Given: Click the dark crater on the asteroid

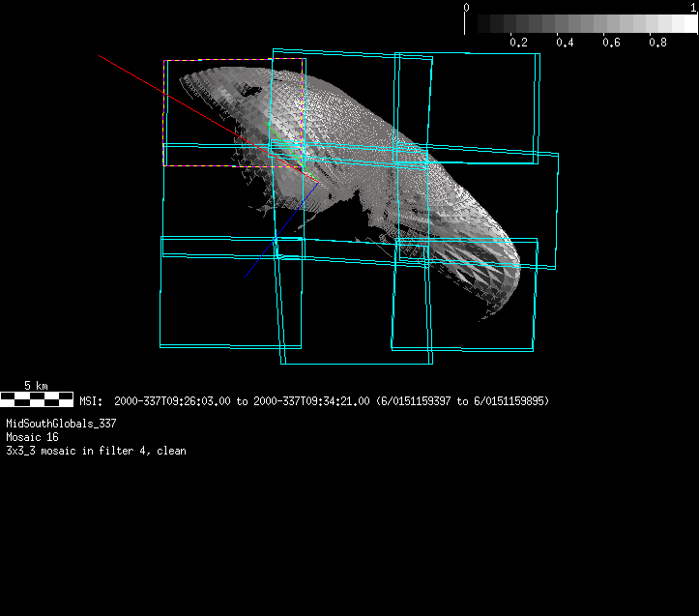Looking at the screenshot, I should coord(248,91).
